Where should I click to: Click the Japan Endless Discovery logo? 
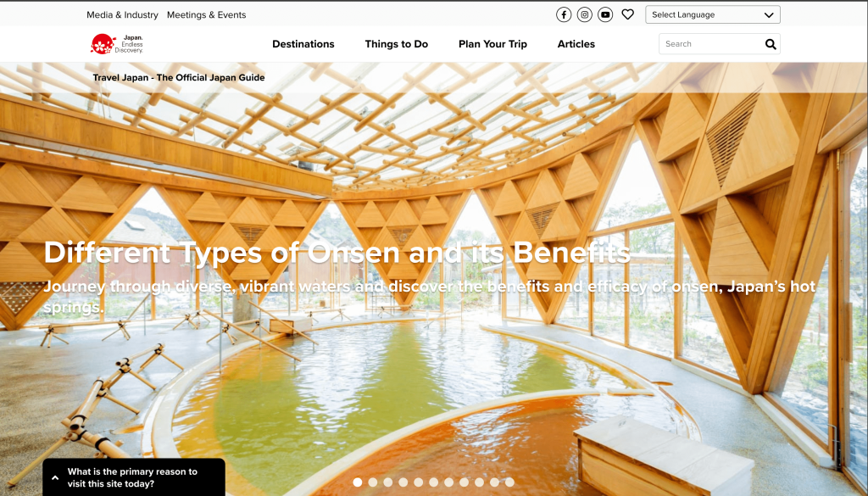point(117,44)
